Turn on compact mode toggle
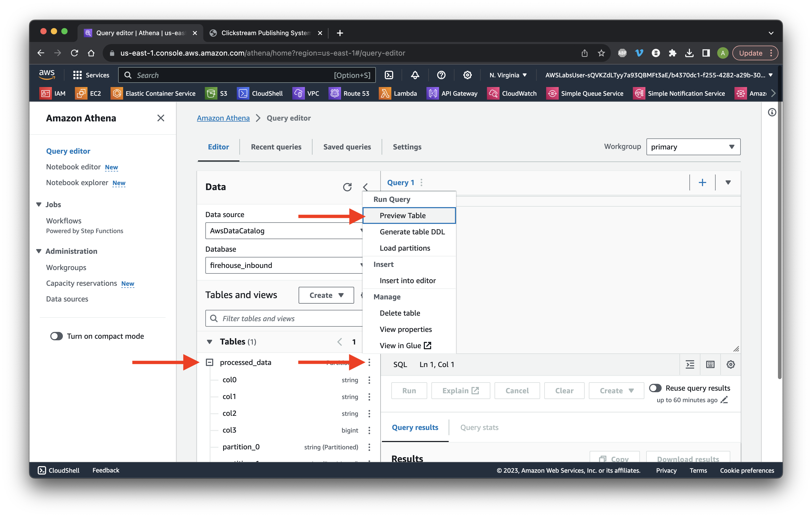 tap(57, 336)
